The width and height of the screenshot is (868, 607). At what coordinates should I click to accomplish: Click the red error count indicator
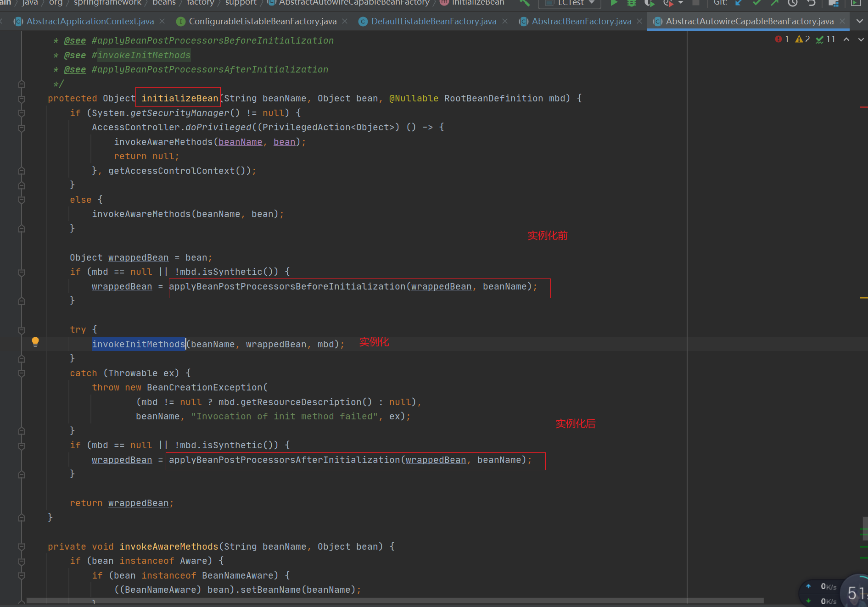tap(782, 39)
